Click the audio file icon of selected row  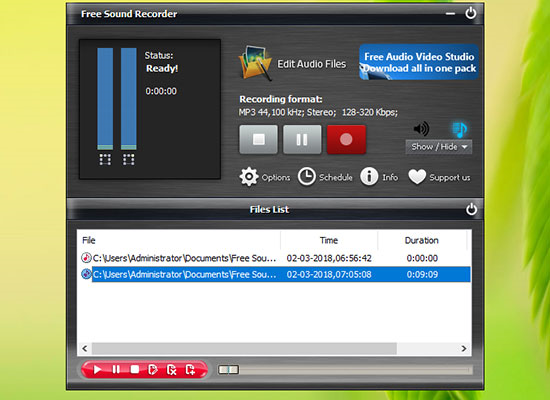click(86, 274)
